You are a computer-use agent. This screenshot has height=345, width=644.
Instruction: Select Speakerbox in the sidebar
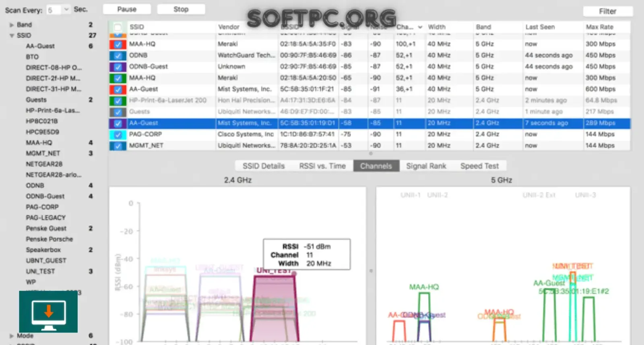click(x=43, y=250)
